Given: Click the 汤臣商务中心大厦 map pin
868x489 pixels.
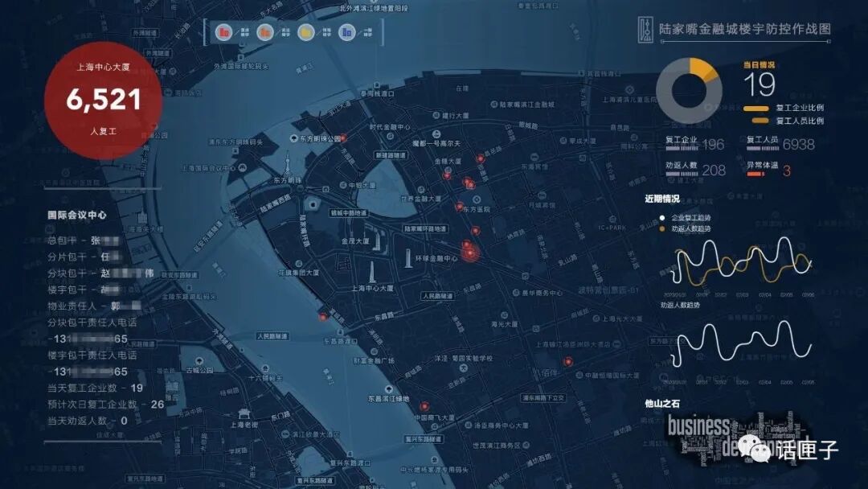Looking at the screenshot, I should (469, 425).
